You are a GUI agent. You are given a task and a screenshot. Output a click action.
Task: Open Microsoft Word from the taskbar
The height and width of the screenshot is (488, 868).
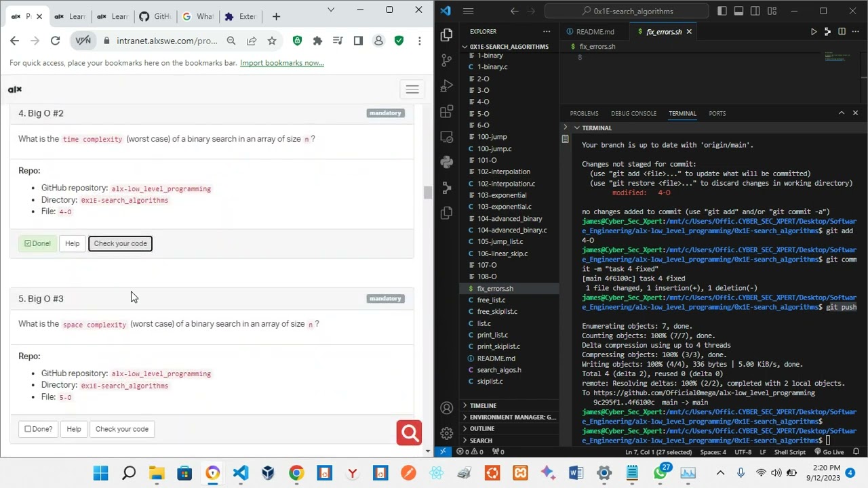point(576,473)
